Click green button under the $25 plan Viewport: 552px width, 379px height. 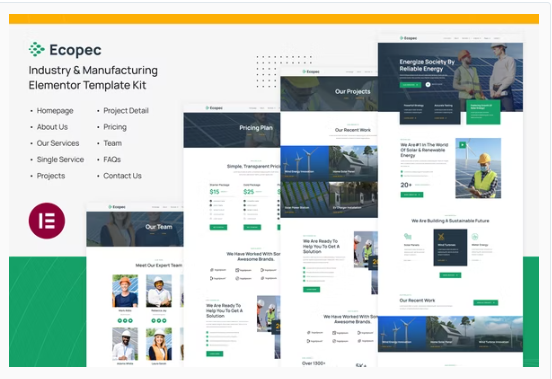pos(252,227)
